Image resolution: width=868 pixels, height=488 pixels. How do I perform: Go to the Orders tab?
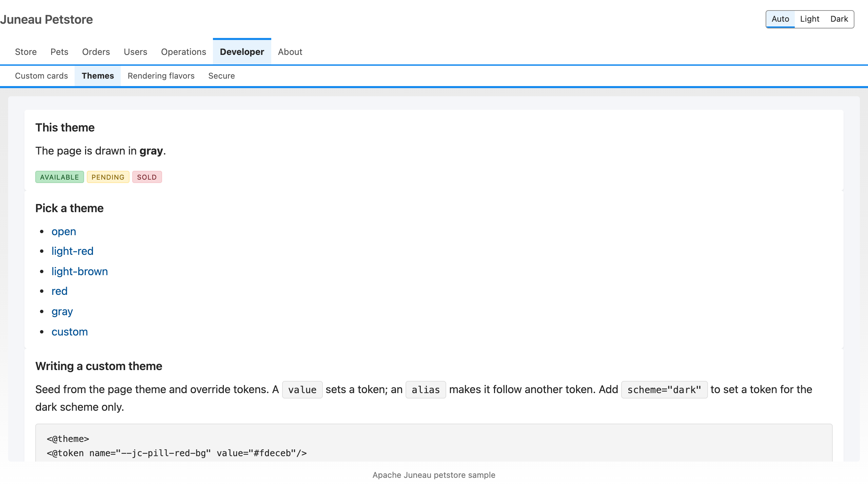click(x=96, y=52)
